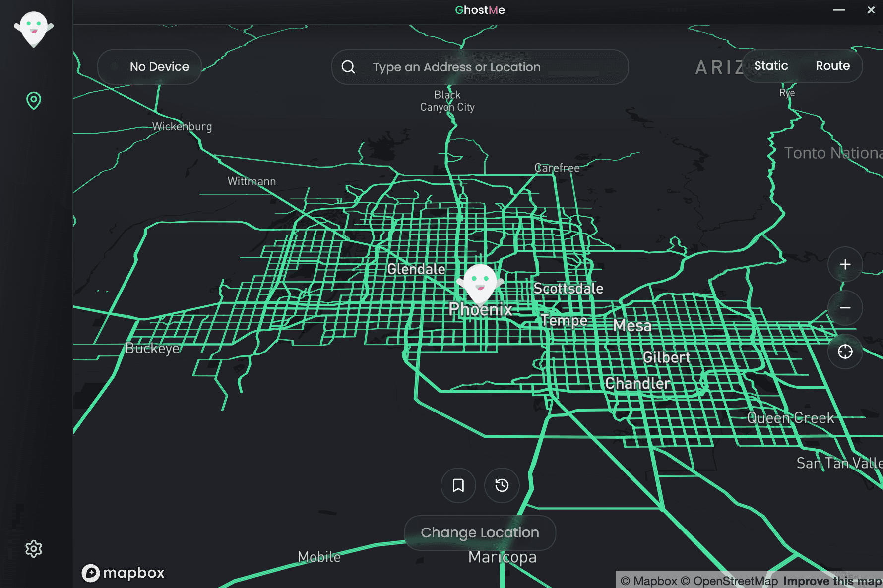Click the OpenStreetMap attribution link
This screenshot has height=588, width=883.
coord(730,581)
